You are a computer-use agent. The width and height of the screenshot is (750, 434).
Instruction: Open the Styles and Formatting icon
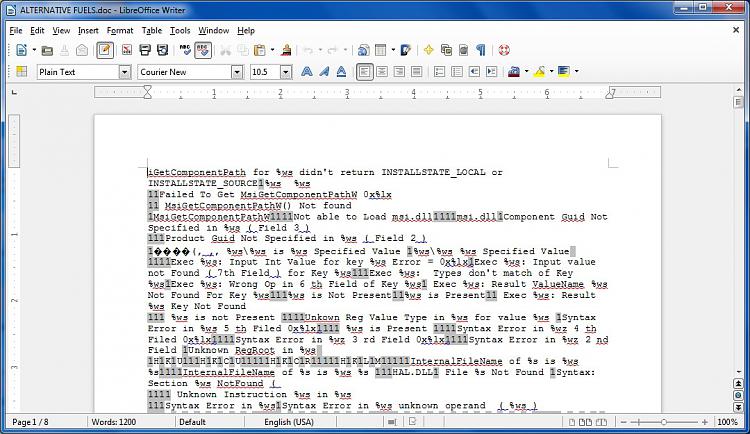click(22, 72)
